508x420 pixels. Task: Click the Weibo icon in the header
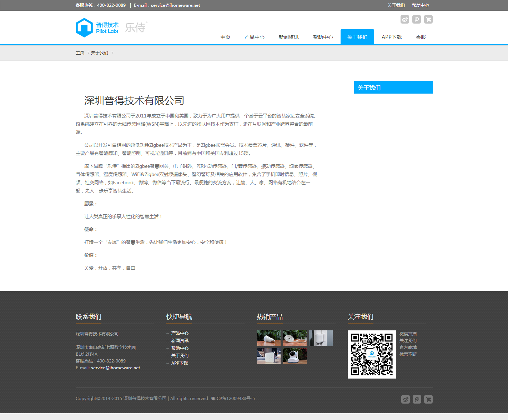point(404,19)
